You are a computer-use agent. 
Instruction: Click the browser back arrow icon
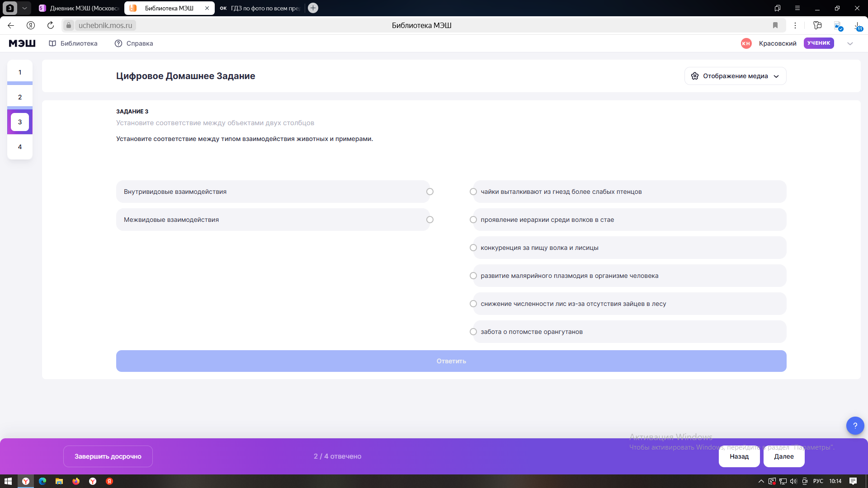point(11,25)
